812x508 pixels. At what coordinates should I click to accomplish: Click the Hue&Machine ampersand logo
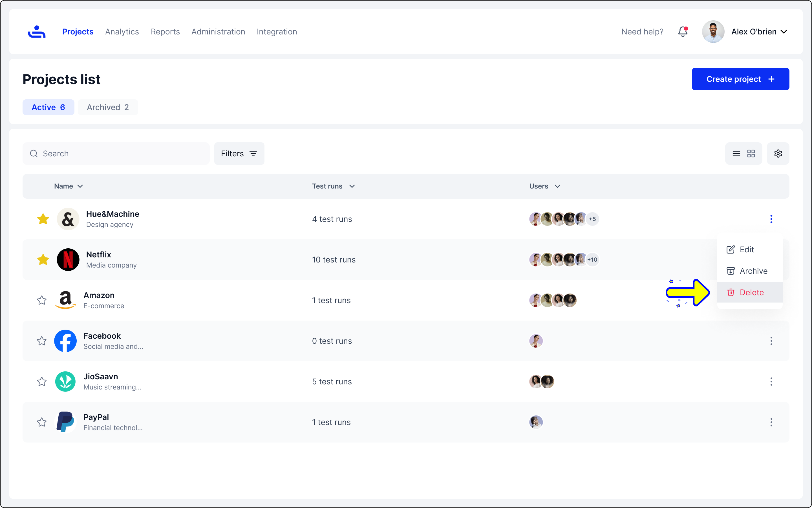tap(68, 219)
